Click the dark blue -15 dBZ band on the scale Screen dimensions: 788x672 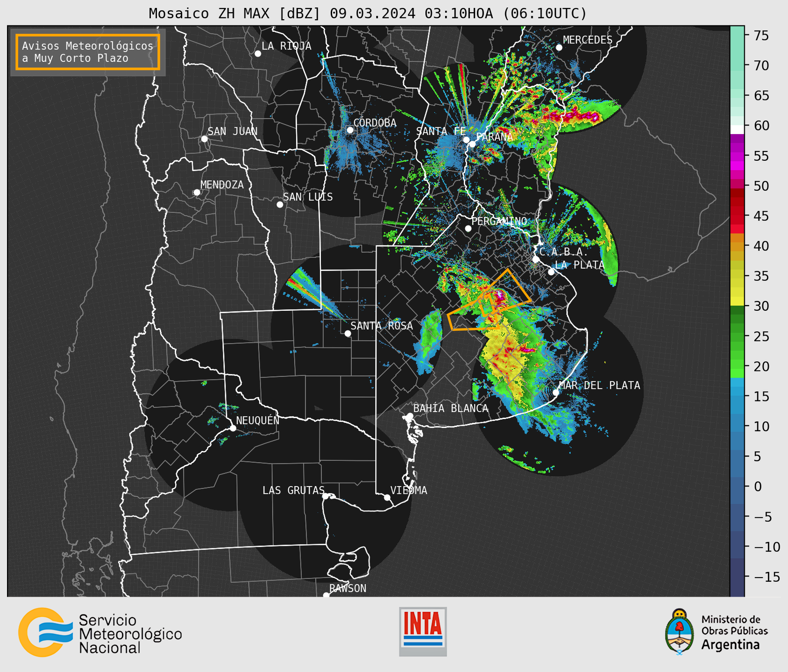[x=737, y=577]
